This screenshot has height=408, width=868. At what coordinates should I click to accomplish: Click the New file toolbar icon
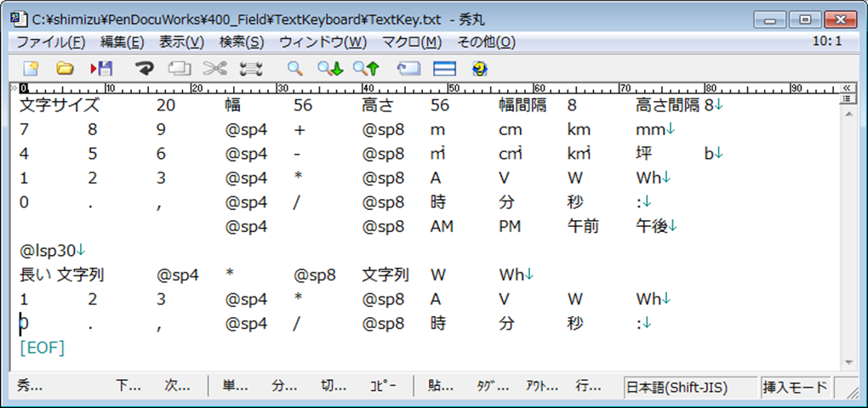tap(31, 69)
